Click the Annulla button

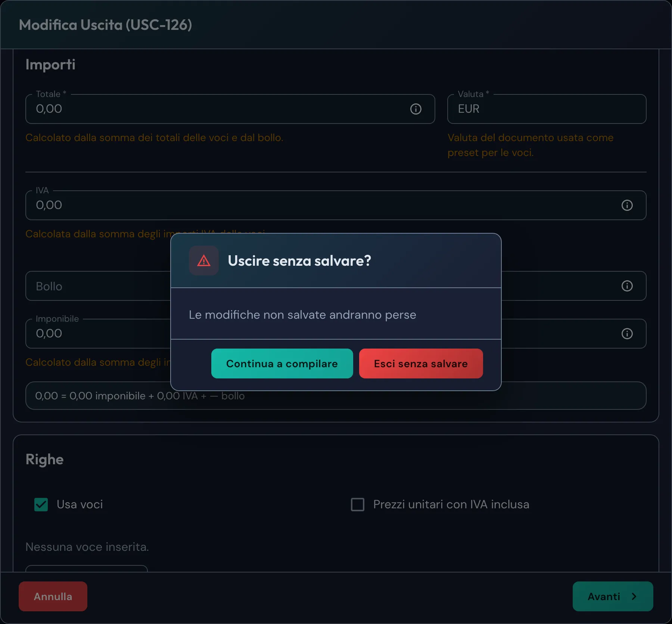click(x=53, y=596)
